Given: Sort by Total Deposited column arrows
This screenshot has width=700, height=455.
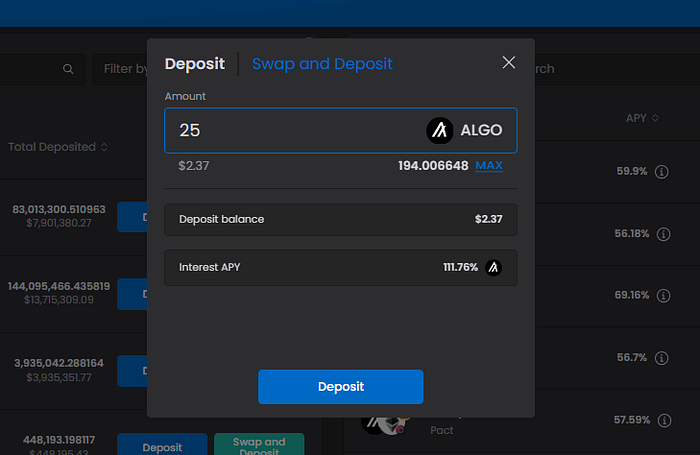Looking at the screenshot, I should pos(104,147).
